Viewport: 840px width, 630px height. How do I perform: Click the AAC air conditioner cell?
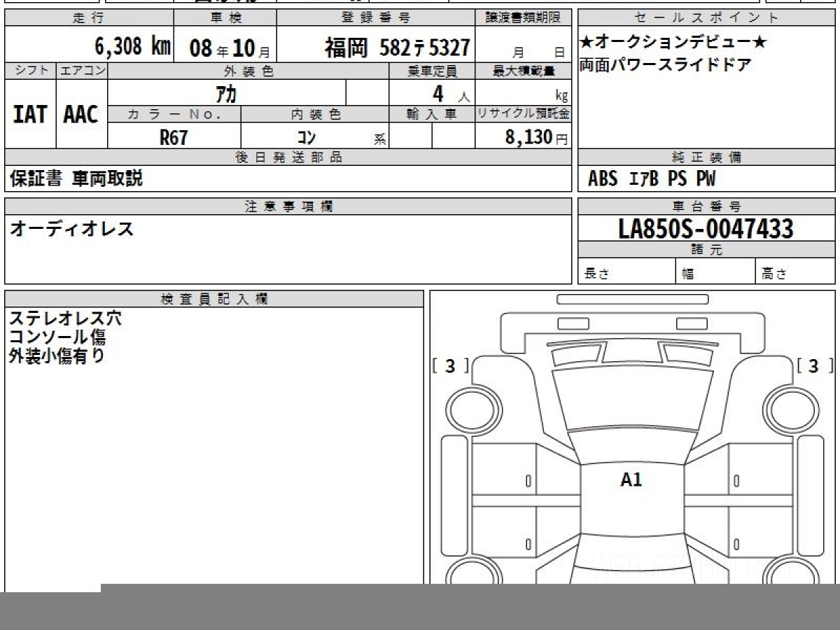tap(81, 115)
